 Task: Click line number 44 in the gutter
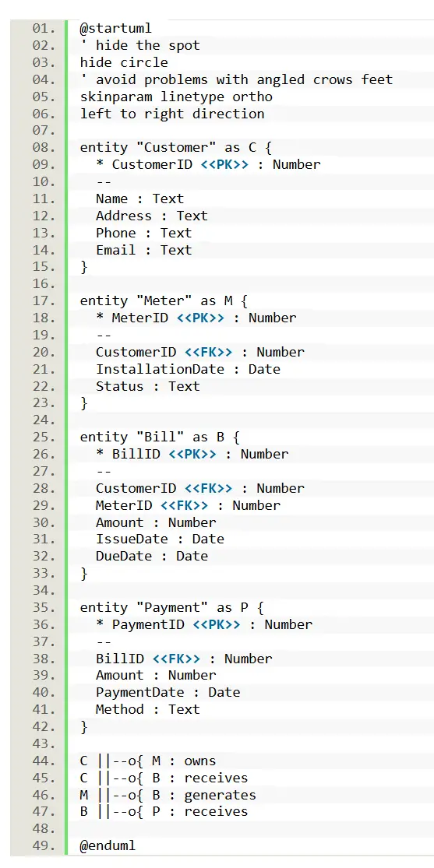pos(43,761)
